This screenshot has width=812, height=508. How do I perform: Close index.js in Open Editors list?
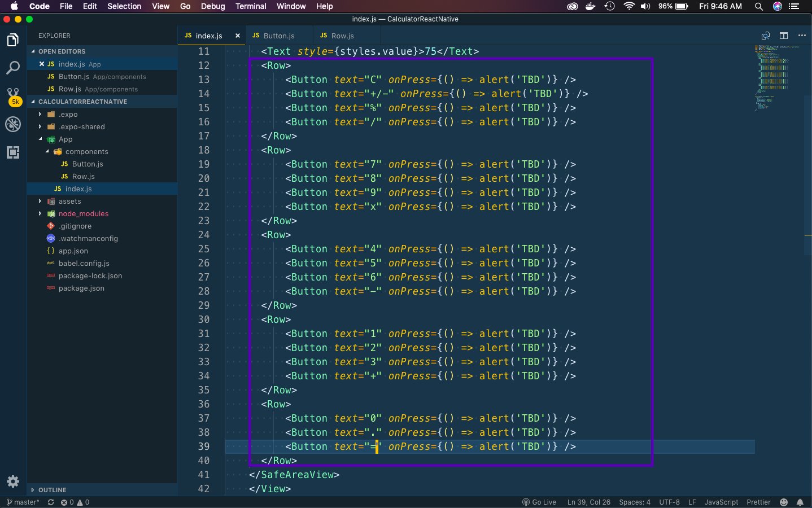pos(42,64)
